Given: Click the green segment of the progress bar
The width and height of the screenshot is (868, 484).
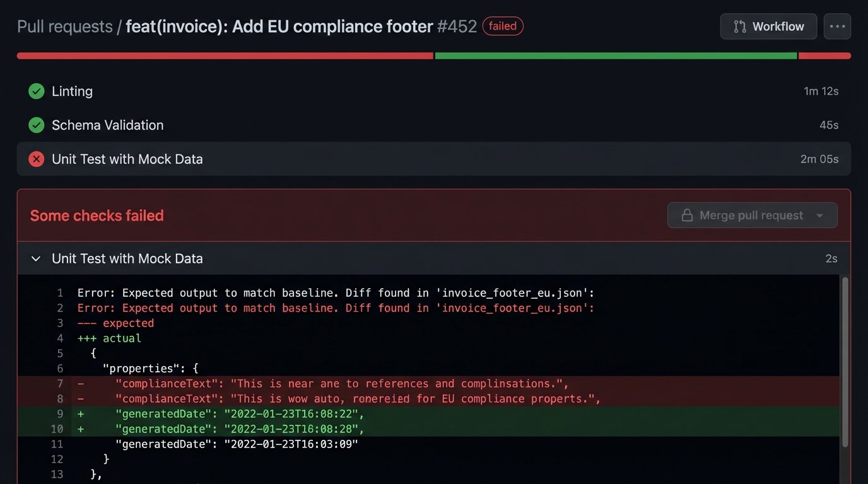Looking at the screenshot, I should tap(615, 56).
